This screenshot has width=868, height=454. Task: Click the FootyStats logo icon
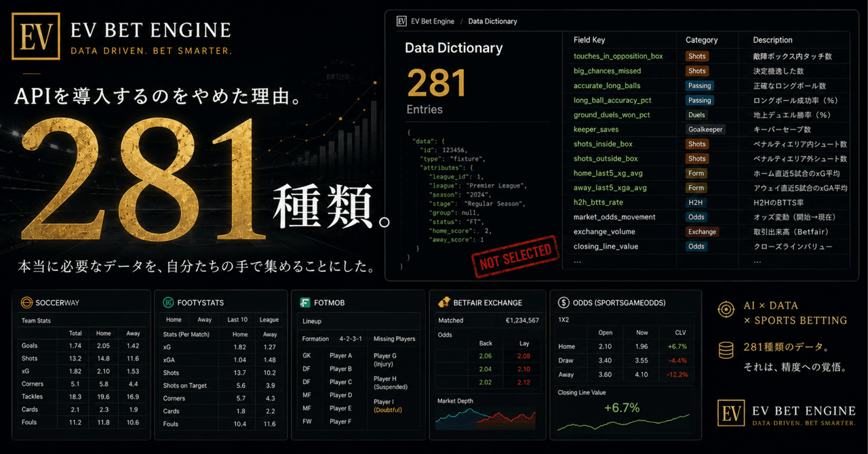[x=167, y=303]
